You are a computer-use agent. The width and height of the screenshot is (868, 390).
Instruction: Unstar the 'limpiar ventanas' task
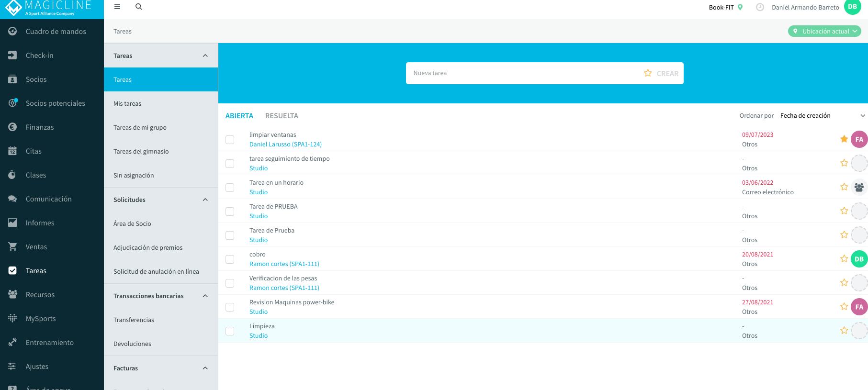pyautogui.click(x=844, y=139)
